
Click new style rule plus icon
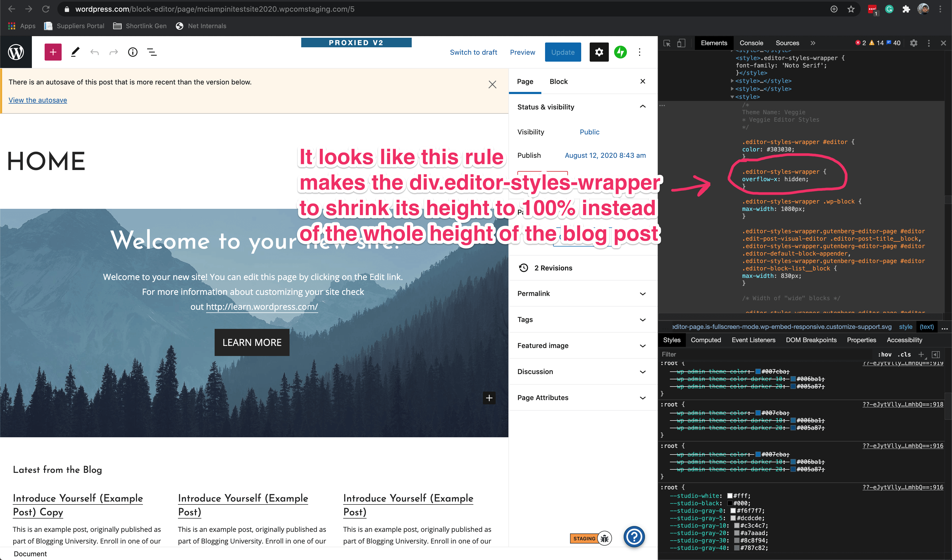click(x=921, y=354)
